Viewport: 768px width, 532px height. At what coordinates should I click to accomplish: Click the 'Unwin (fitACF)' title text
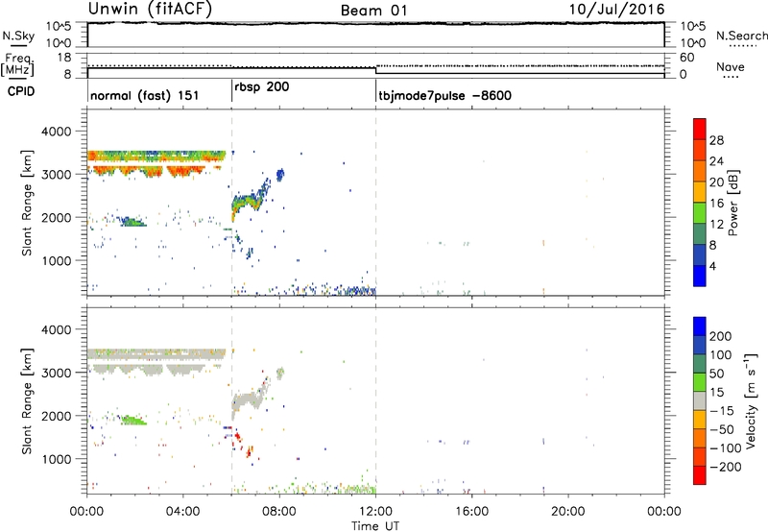[150, 10]
